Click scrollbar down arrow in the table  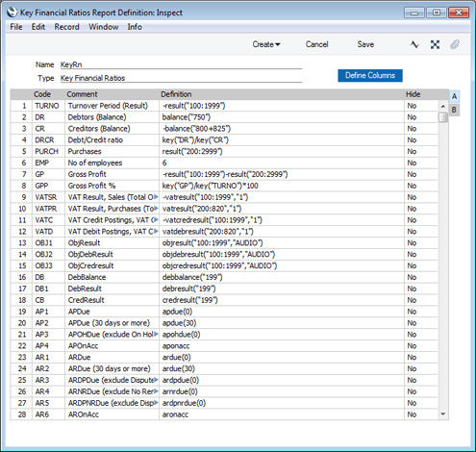[443, 414]
